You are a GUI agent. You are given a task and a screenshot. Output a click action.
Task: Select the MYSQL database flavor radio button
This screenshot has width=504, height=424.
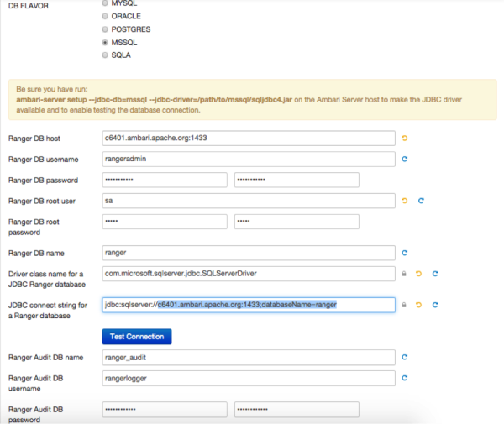coord(105,3)
